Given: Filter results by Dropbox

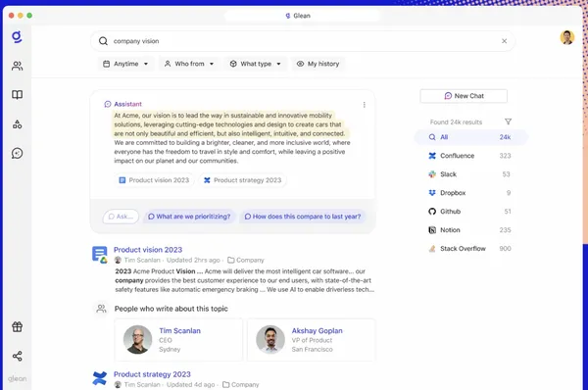Looking at the screenshot, I should click(x=470, y=193).
